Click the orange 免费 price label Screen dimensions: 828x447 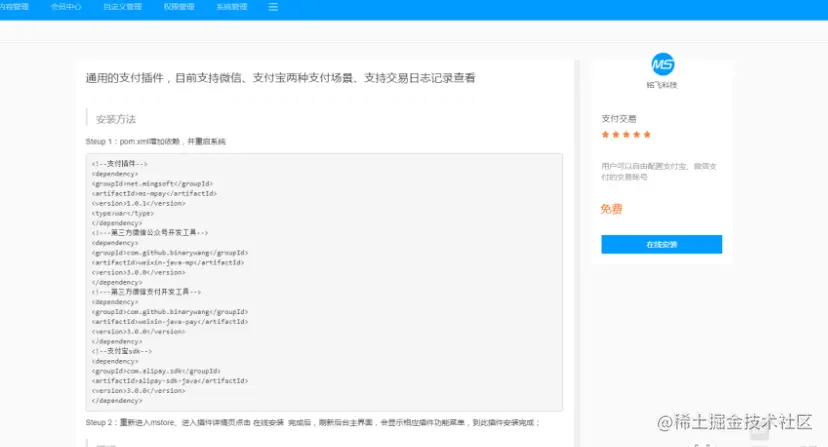point(611,209)
